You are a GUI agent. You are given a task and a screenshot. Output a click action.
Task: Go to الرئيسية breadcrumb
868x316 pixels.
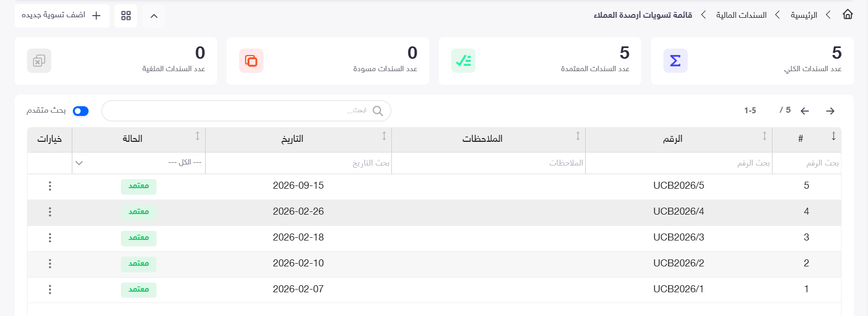(x=804, y=15)
